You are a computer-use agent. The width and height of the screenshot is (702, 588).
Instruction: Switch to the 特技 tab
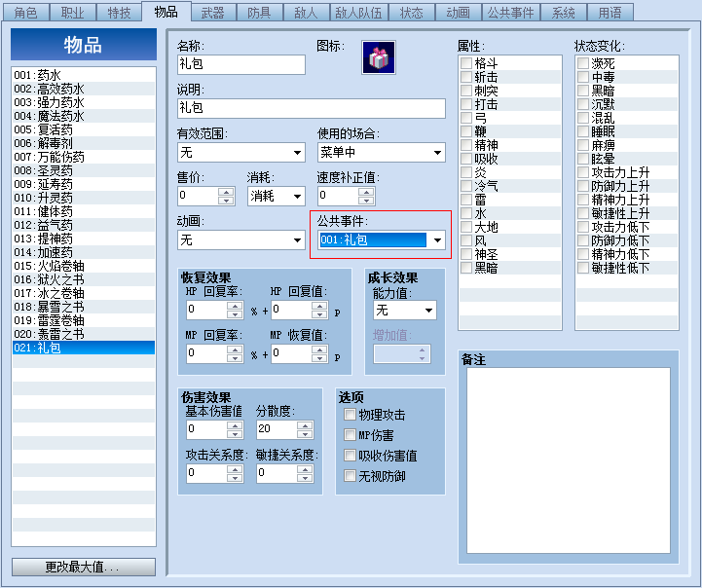click(x=119, y=13)
